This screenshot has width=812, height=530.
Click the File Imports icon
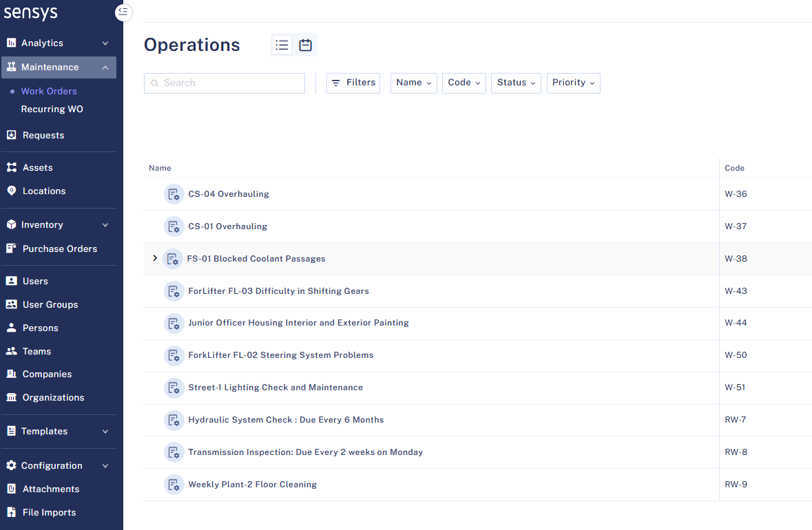click(11, 512)
